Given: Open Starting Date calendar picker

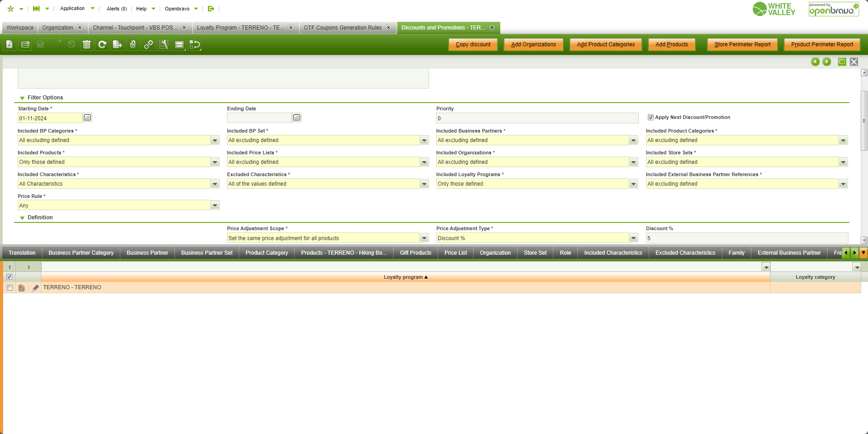Looking at the screenshot, I should [x=88, y=118].
